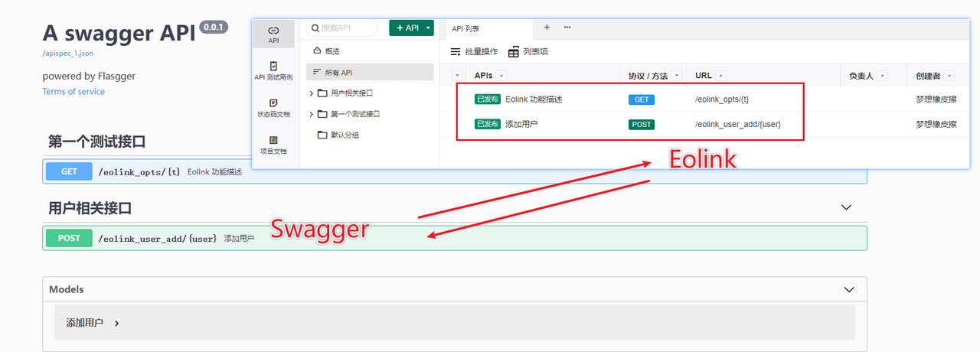This screenshot has width=980, height=352.
Task: Click the blue GET tag in Eolink table
Action: (x=642, y=99)
